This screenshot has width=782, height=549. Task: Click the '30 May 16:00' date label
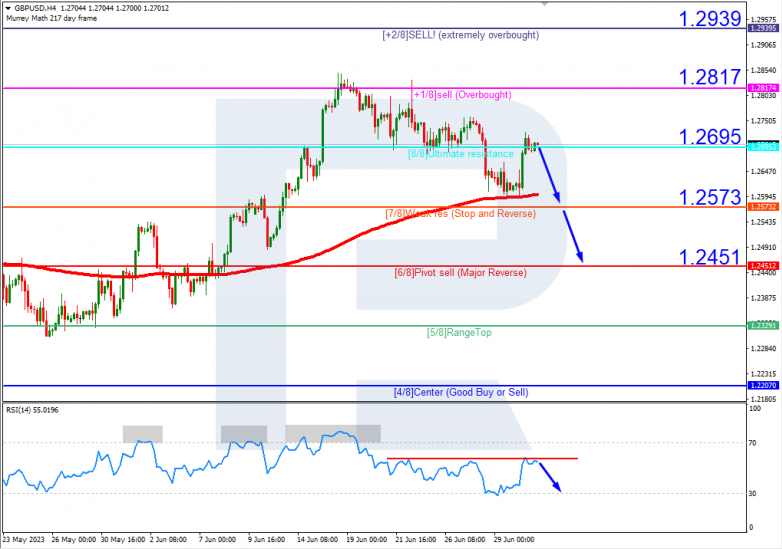123,540
